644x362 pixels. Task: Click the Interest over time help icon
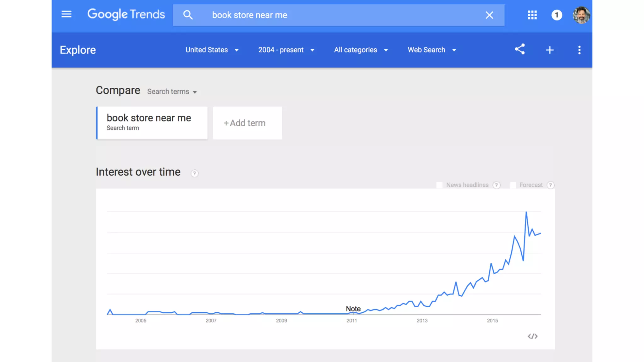click(195, 173)
